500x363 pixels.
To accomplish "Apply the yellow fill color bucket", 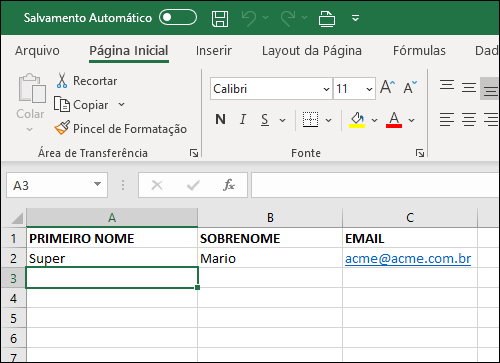I will point(357,120).
